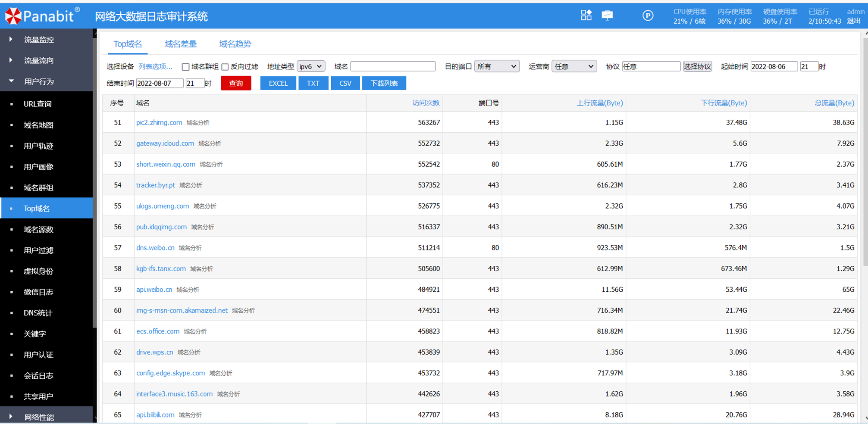Screen dimensions: 868x424
Task: Click the circled P icon
Action: point(648,16)
